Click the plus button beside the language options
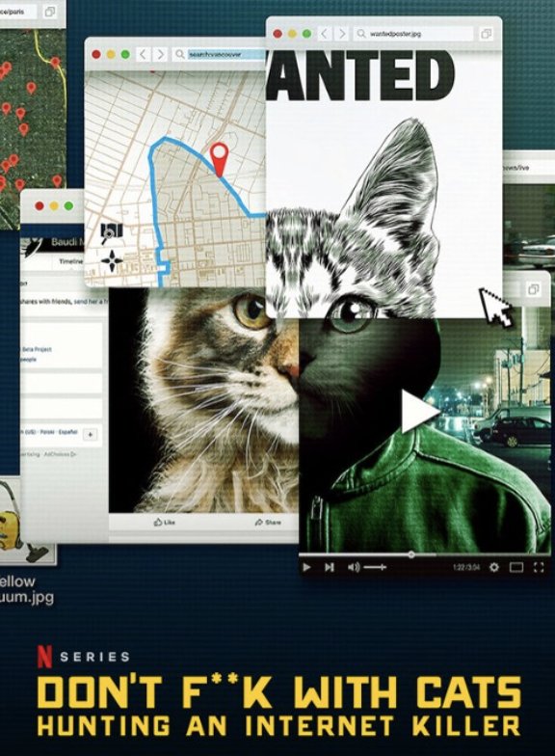The width and height of the screenshot is (555, 756). pyautogui.click(x=91, y=434)
